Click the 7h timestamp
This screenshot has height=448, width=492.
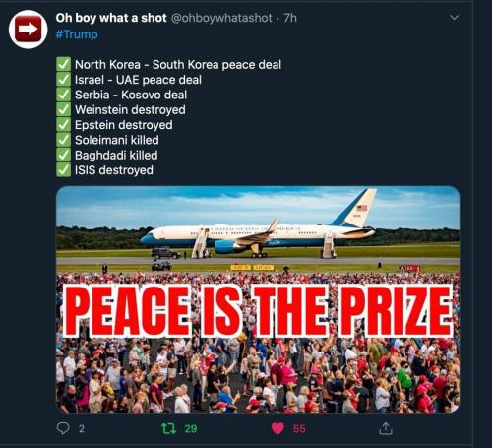pos(290,18)
